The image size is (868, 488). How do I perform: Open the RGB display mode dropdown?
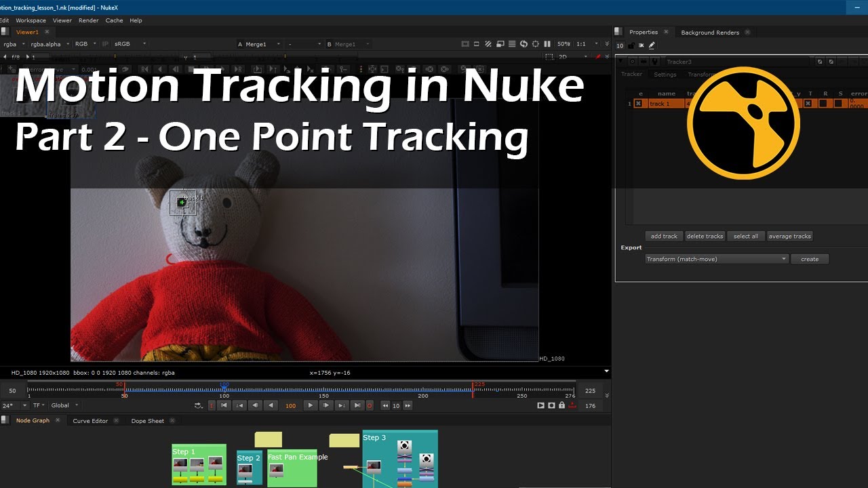(x=85, y=44)
